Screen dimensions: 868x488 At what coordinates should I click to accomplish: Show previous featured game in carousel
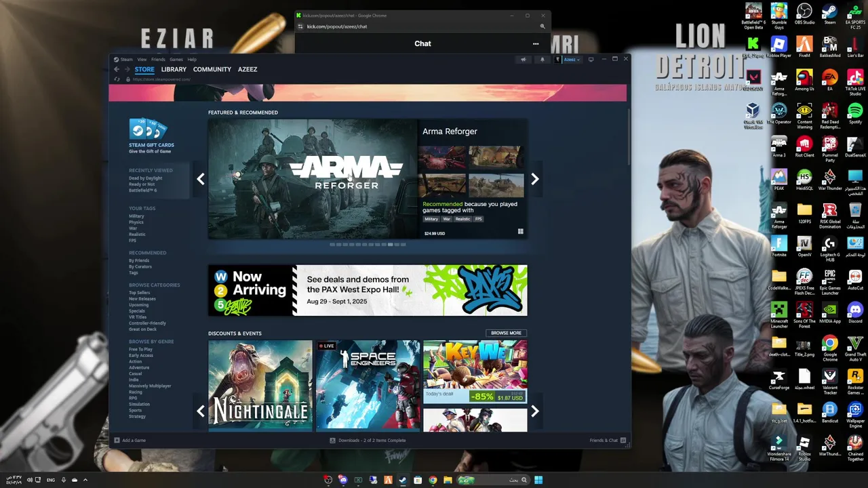coord(201,179)
